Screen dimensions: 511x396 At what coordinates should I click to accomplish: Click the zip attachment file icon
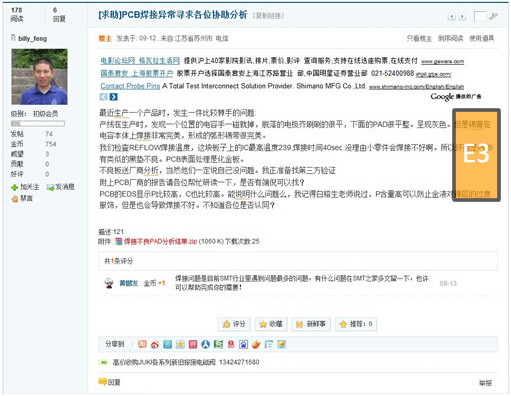click(x=119, y=241)
